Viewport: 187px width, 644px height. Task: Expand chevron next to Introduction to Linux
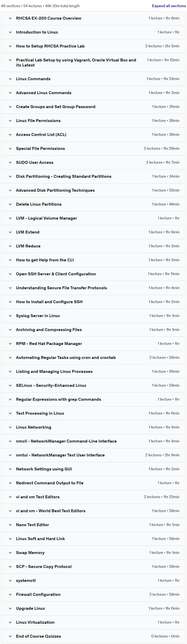(10, 32)
